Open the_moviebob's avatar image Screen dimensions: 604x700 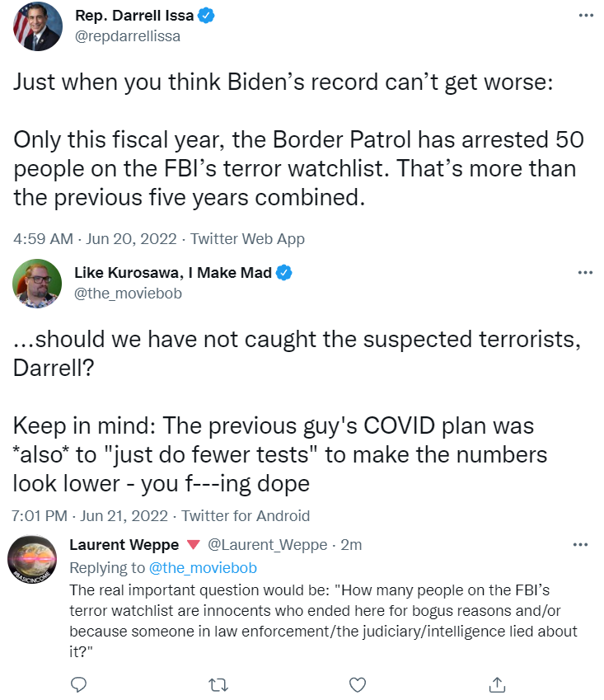37,283
